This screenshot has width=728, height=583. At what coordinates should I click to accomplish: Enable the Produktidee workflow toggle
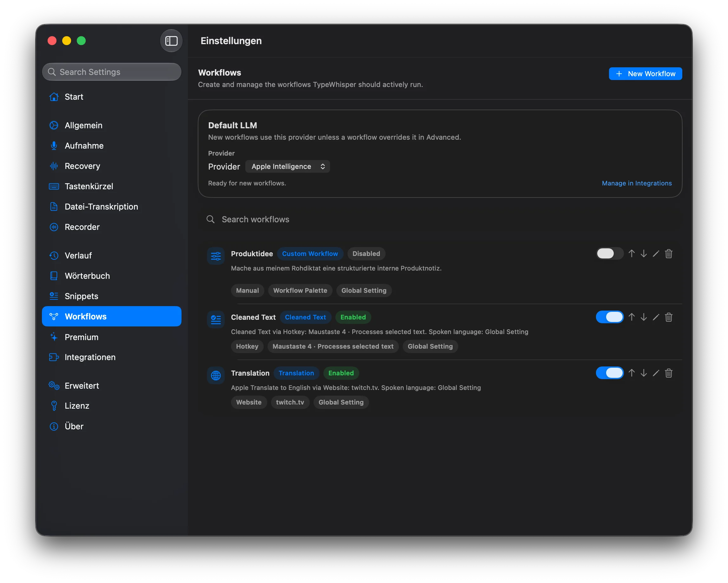click(610, 254)
